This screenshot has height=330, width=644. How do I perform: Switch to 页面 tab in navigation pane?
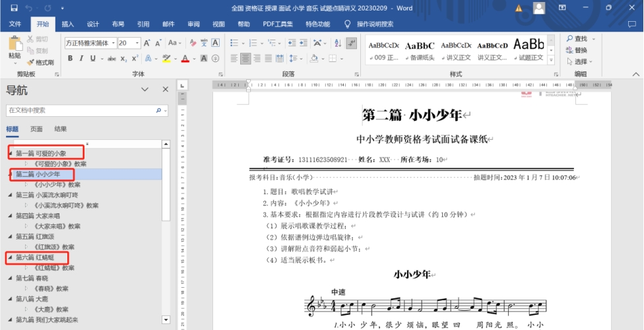click(36, 129)
